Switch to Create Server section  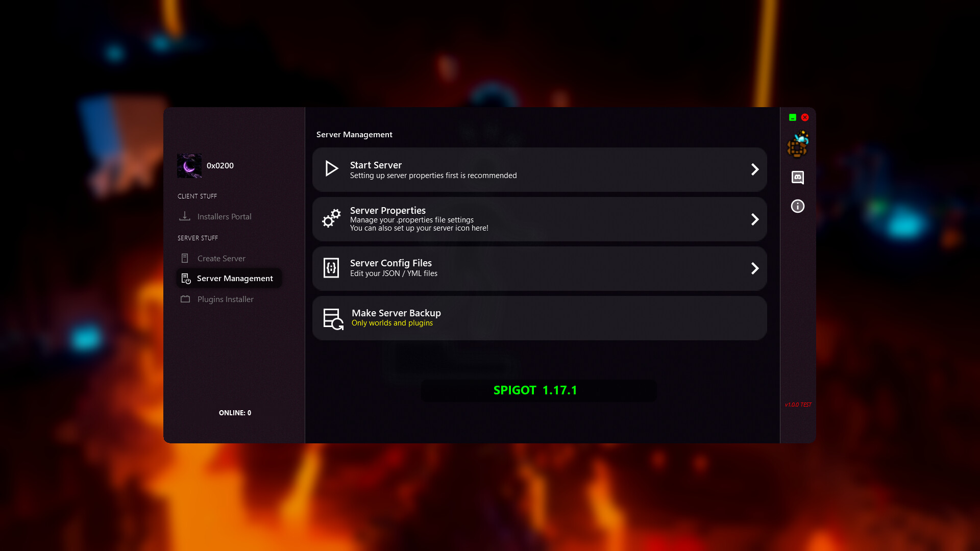[222, 258]
